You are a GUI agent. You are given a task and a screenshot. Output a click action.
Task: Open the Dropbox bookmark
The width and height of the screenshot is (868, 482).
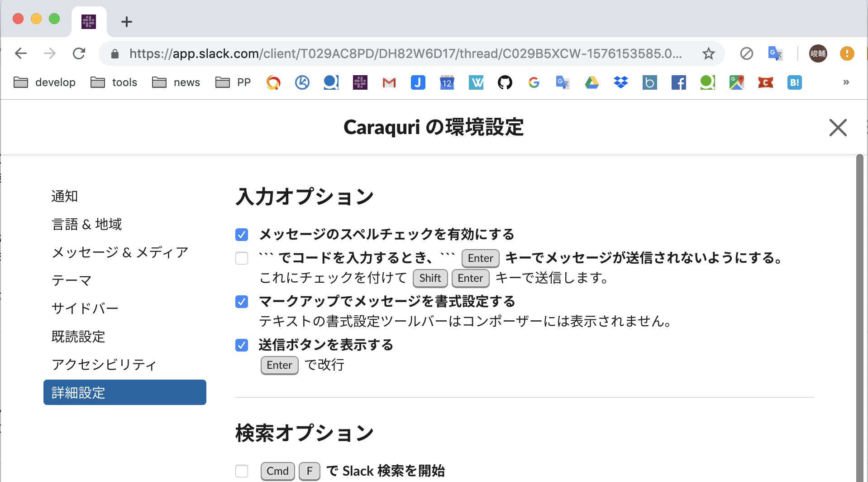[x=621, y=82]
